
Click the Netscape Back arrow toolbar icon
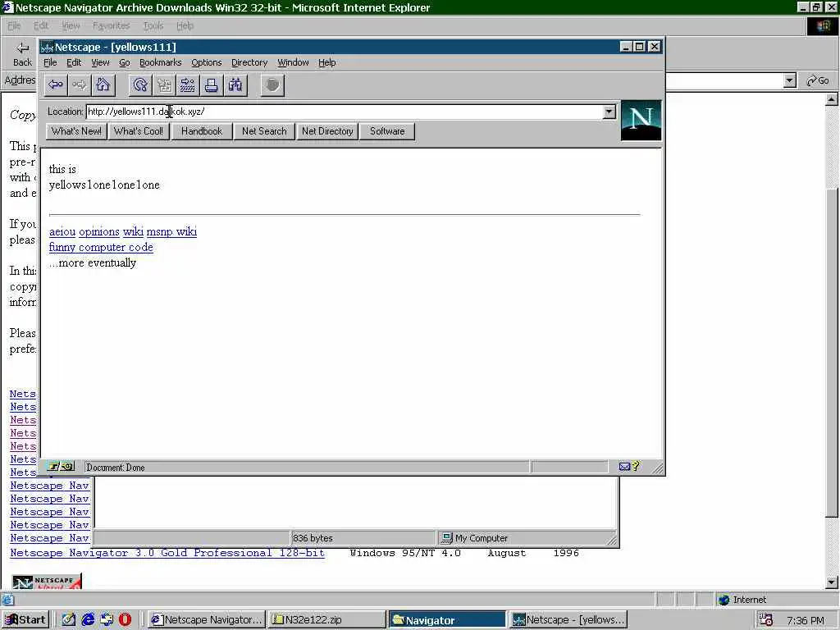point(56,84)
